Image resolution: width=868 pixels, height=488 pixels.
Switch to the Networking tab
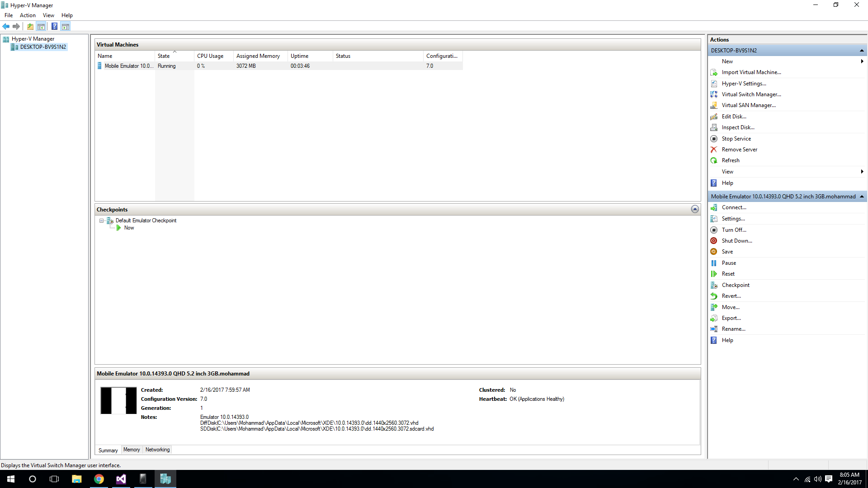click(x=157, y=450)
